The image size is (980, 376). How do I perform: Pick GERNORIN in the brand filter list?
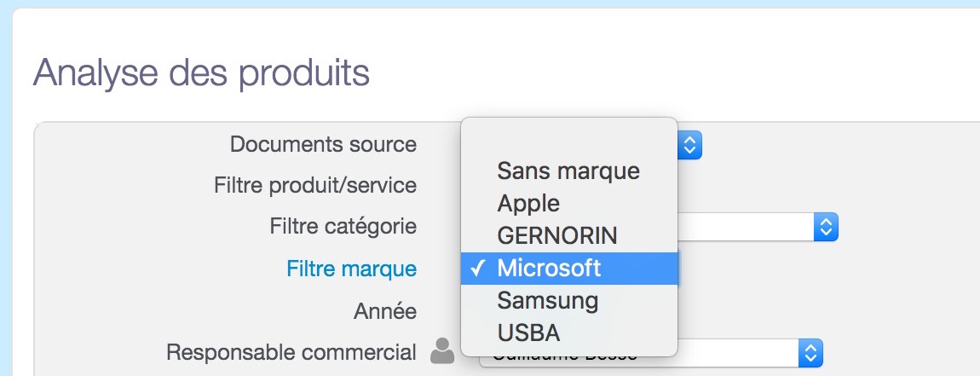569,236
